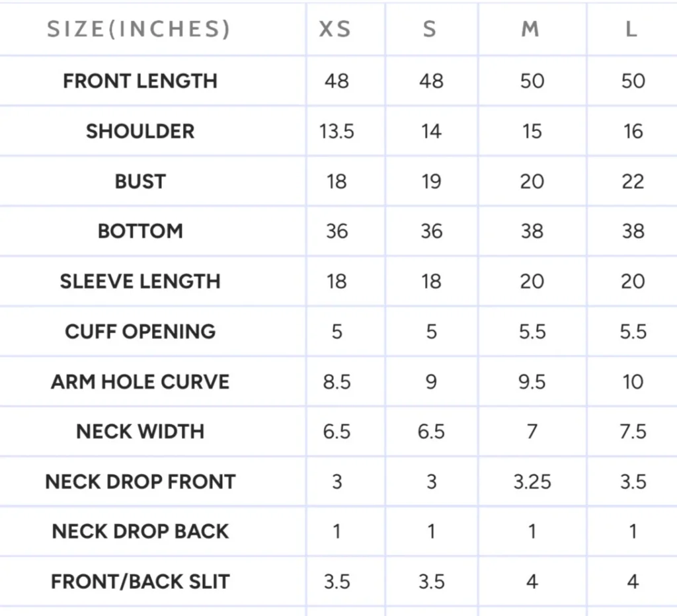Click the 3.25 neck drop front value
Image resolution: width=677 pixels, height=616 pixels.
pyautogui.click(x=532, y=482)
